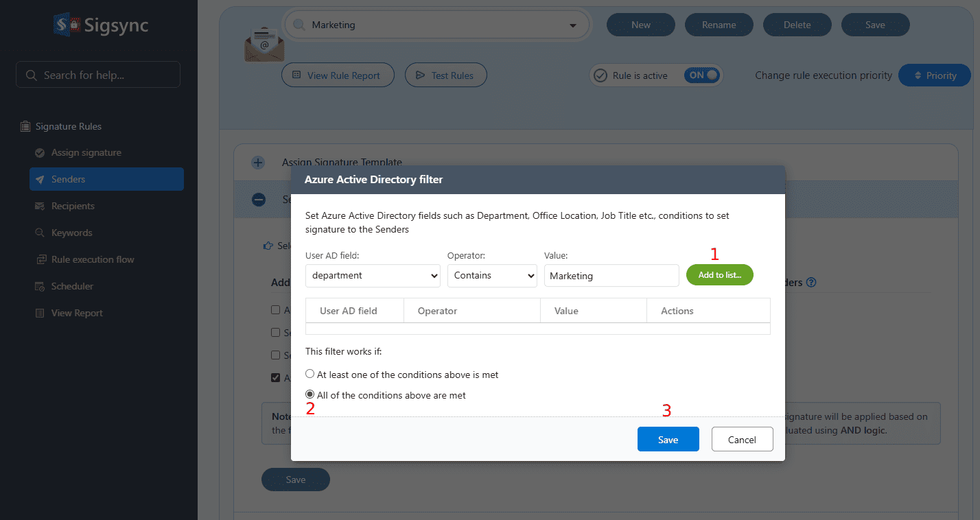Click the blue help question mark icon

click(x=811, y=283)
